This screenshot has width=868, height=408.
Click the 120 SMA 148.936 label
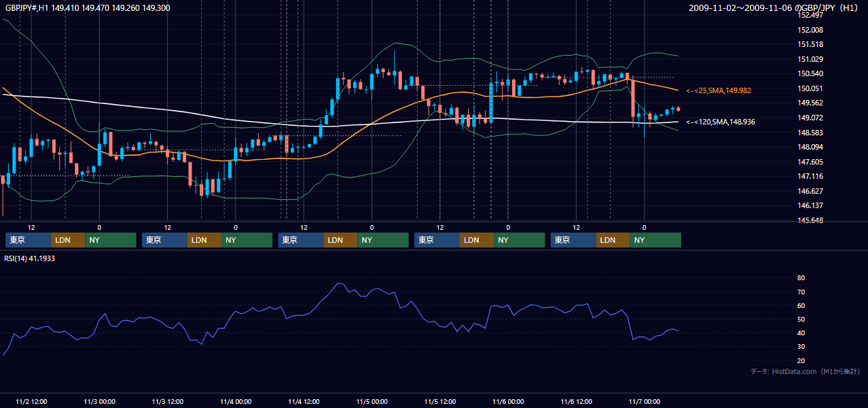721,122
